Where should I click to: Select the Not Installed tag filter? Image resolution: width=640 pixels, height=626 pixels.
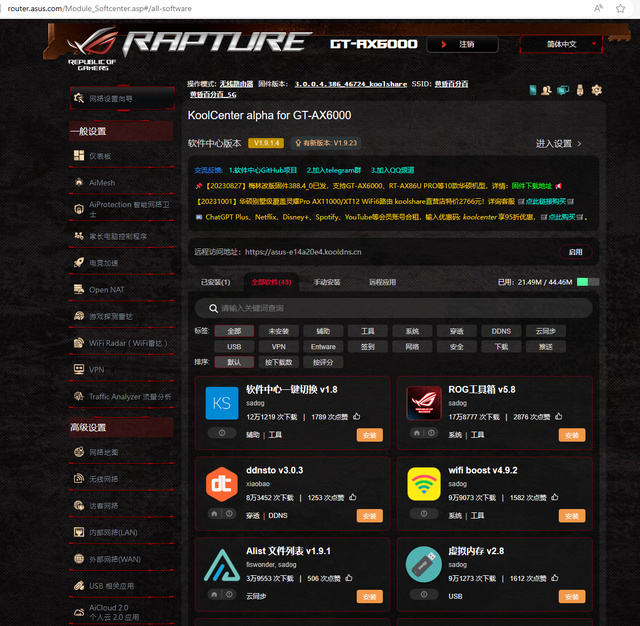point(279,331)
